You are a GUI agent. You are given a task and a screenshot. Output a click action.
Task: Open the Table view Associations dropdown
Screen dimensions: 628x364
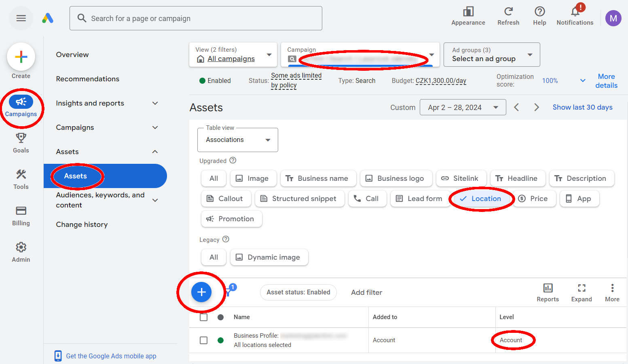[x=238, y=140]
